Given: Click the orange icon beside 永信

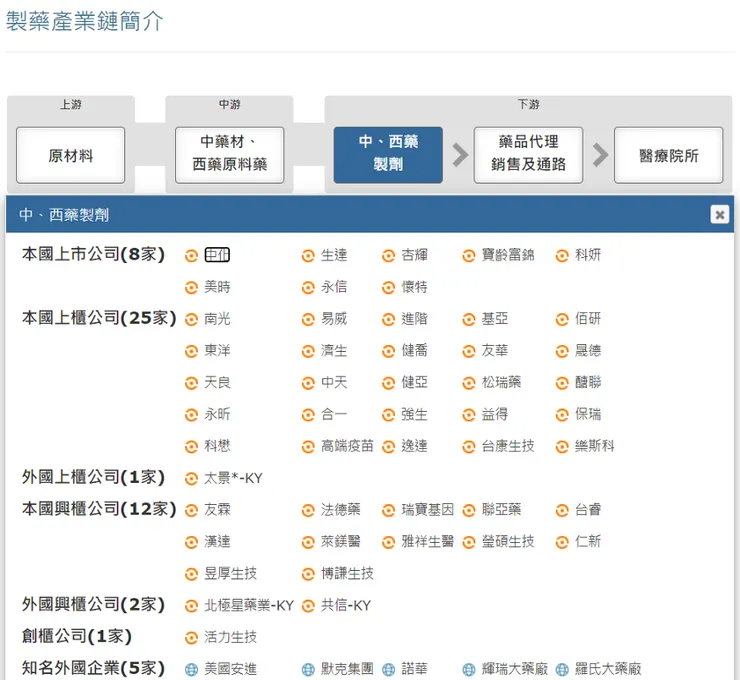Looking at the screenshot, I should [308, 288].
